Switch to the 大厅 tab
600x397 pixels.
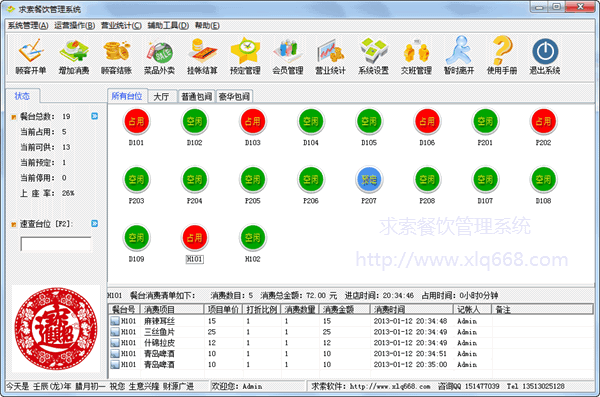pyautogui.click(x=161, y=96)
